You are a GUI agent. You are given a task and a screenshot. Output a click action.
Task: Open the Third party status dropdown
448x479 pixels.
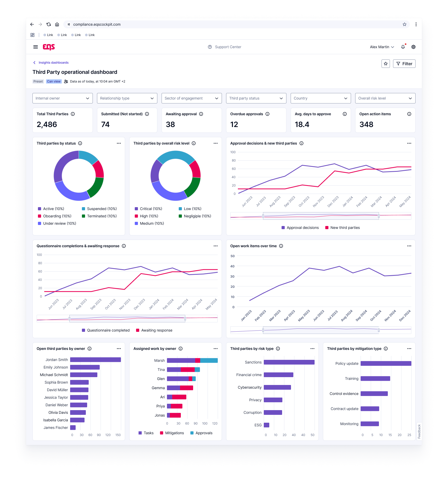pos(256,98)
